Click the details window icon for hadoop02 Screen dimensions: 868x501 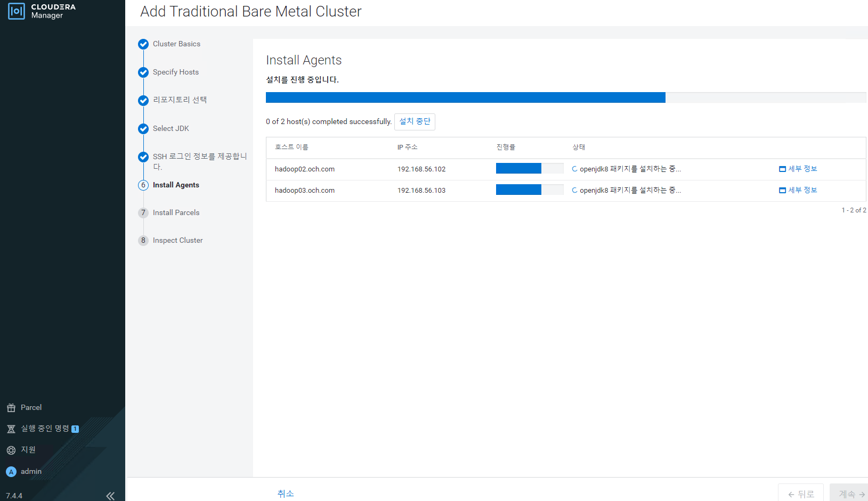pyautogui.click(x=783, y=169)
